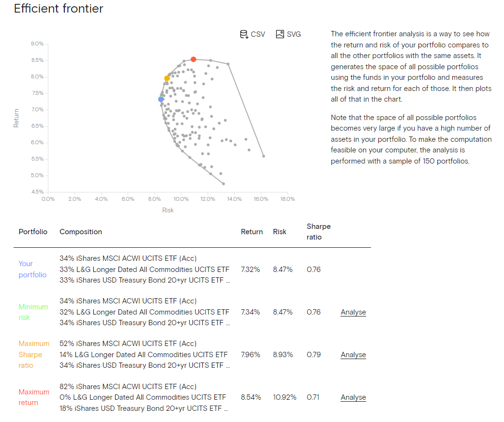Screen dimensions: 504x422
Task: Click the 'Efficient frontier' heading
Action: [x=59, y=9]
